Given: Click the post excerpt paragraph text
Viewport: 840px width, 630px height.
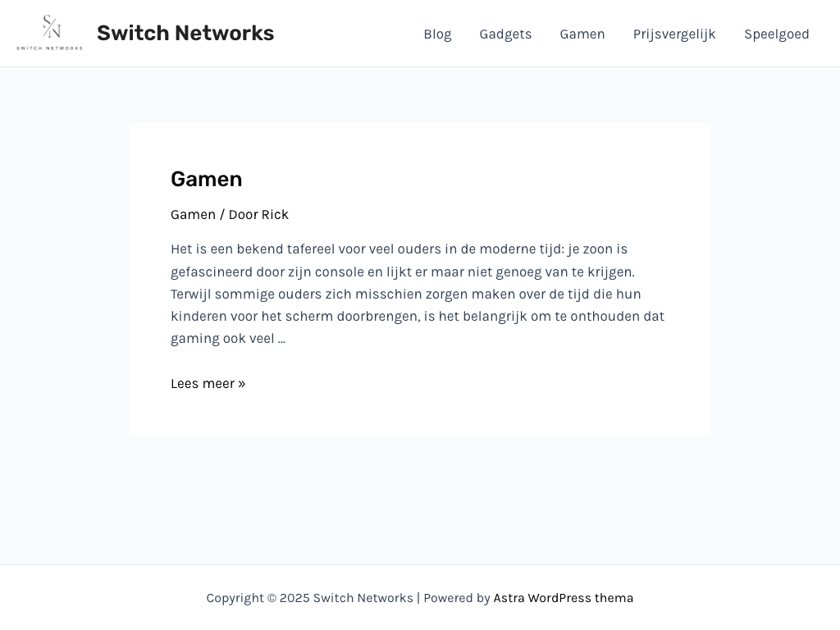Looking at the screenshot, I should point(418,294).
